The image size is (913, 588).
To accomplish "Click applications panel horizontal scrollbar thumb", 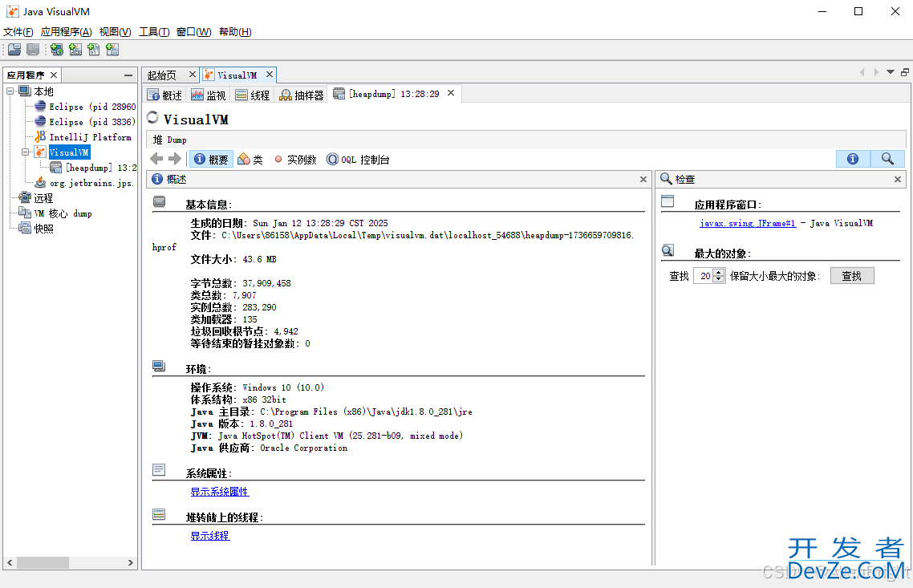I will pyautogui.click(x=43, y=562).
